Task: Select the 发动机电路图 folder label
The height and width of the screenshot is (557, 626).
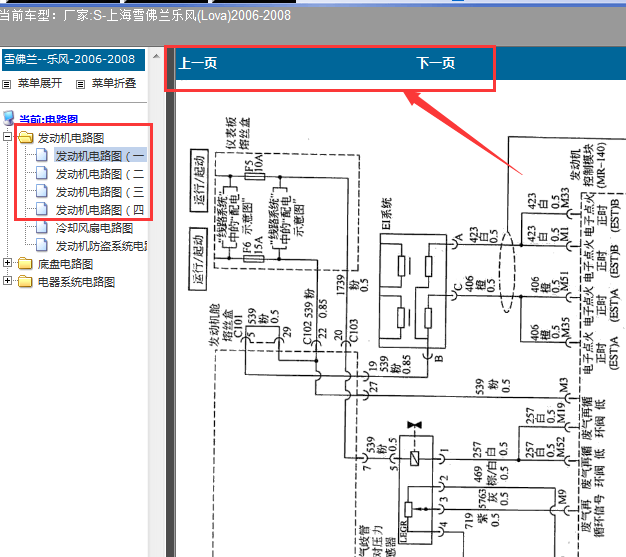Action: pyautogui.click(x=71, y=138)
